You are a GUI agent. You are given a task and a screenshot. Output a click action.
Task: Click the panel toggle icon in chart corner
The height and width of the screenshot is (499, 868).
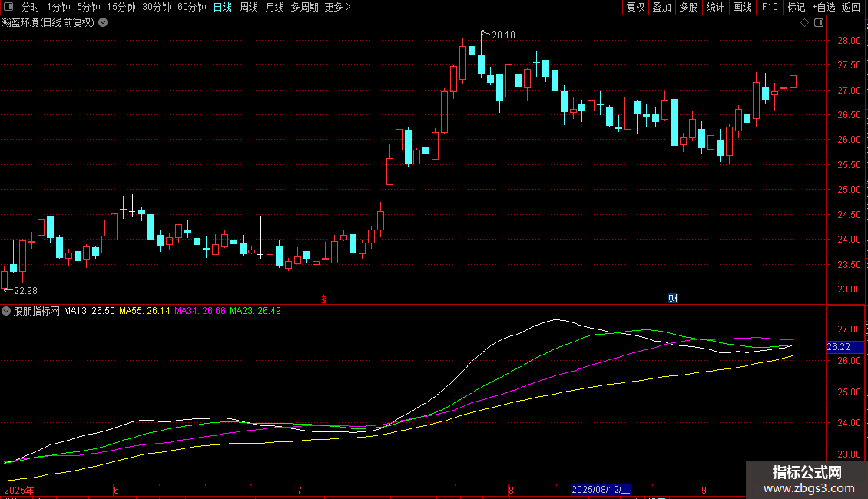pyautogui.click(x=819, y=23)
